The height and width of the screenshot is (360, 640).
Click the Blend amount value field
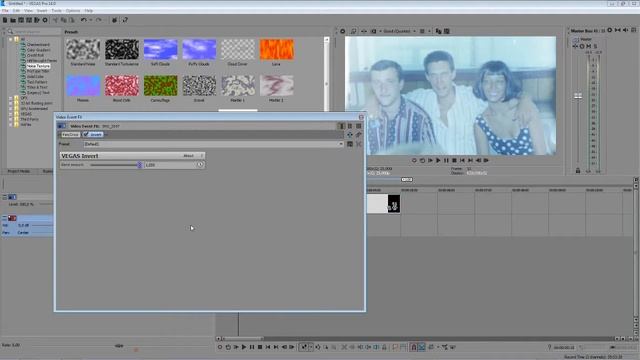pos(170,165)
